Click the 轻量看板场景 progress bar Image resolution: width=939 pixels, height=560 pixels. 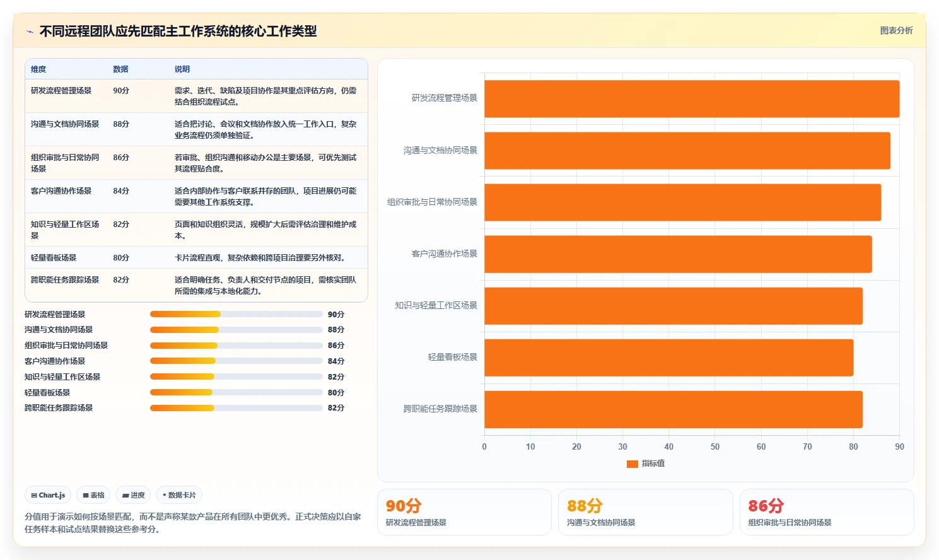(236, 392)
